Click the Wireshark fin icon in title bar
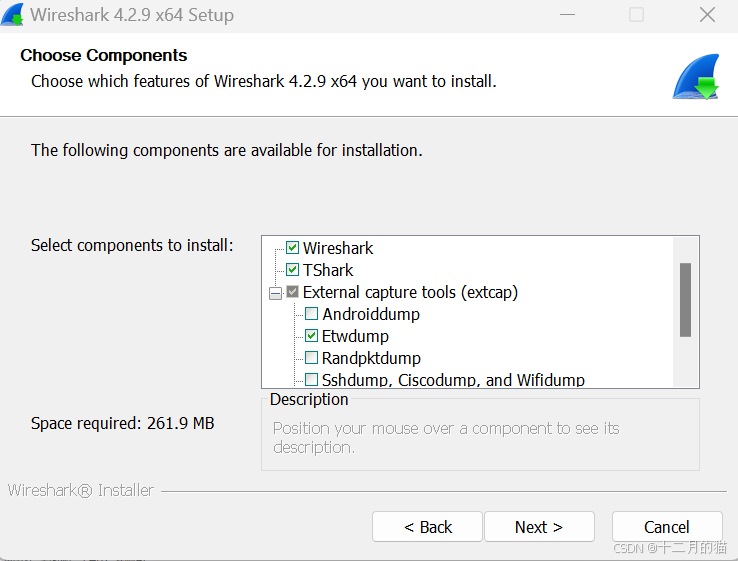Image resolution: width=738 pixels, height=561 pixels. pyautogui.click(x=12, y=14)
